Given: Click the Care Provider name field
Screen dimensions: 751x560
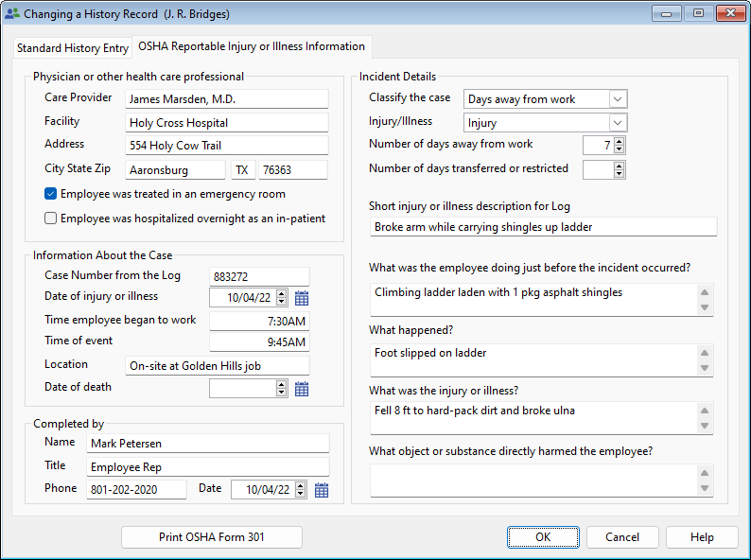Looking at the screenshot, I should pos(227,99).
